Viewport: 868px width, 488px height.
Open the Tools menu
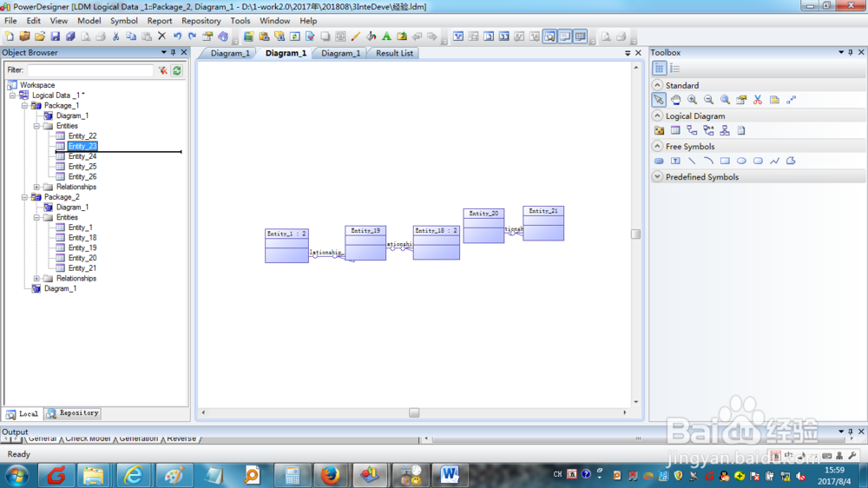pyautogui.click(x=240, y=21)
